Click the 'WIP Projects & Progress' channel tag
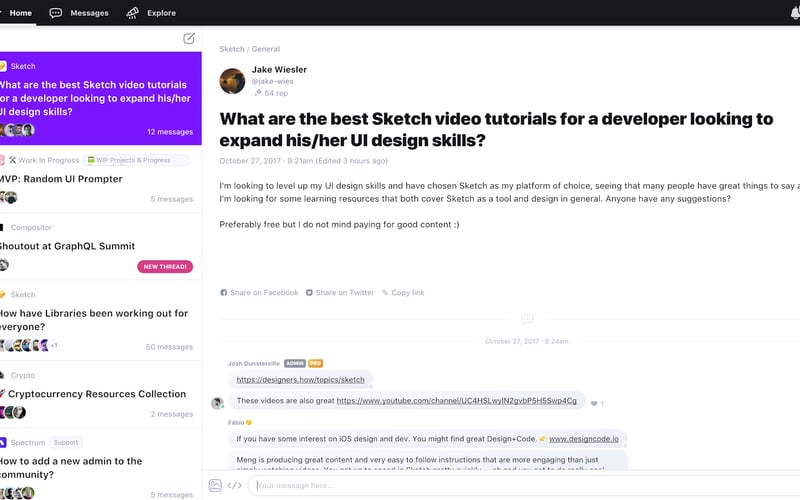Screen dimensions: 800x500 (136, 160)
